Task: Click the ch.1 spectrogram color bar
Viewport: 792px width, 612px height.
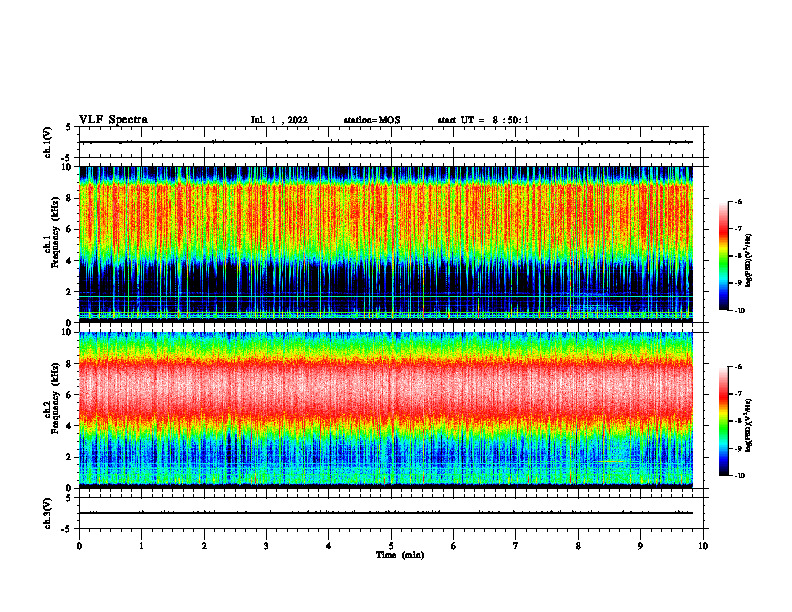Action: [x=723, y=256]
